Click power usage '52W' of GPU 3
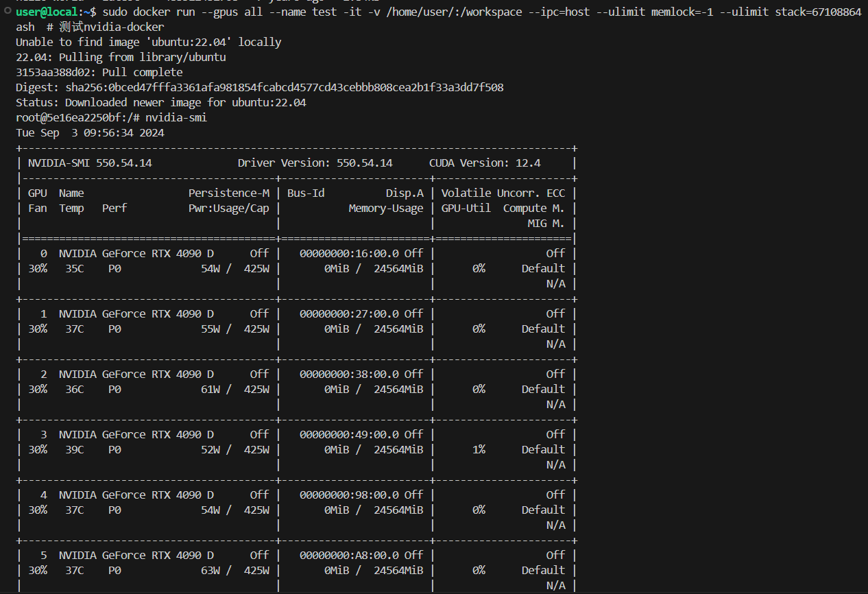The image size is (868, 594). coord(210,450)
